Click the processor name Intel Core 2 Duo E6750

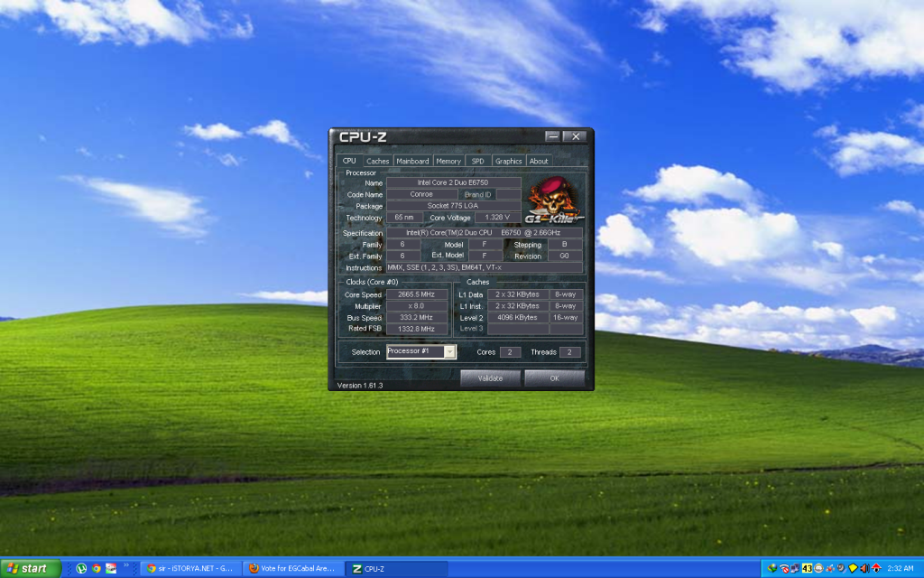[453, 182]
